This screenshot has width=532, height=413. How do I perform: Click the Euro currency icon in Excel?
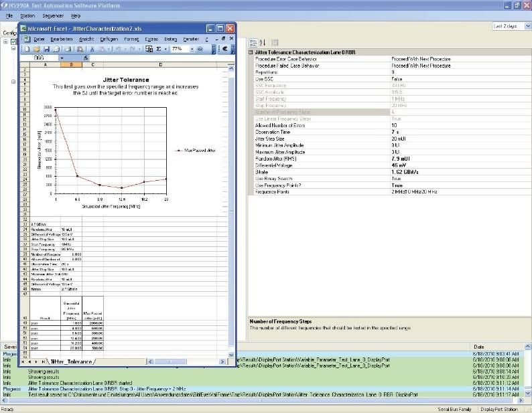[224, 49]
